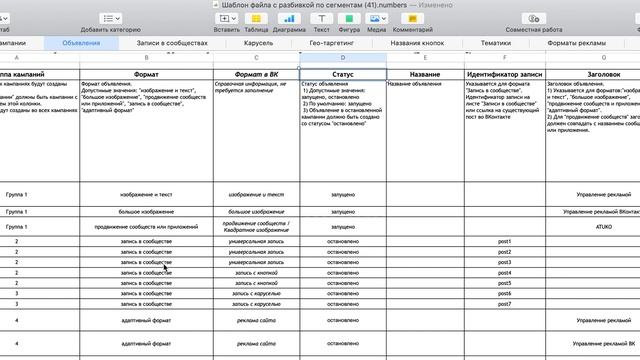Click the Статус description cell
This screenshot has width=640, height=360.
343,131
